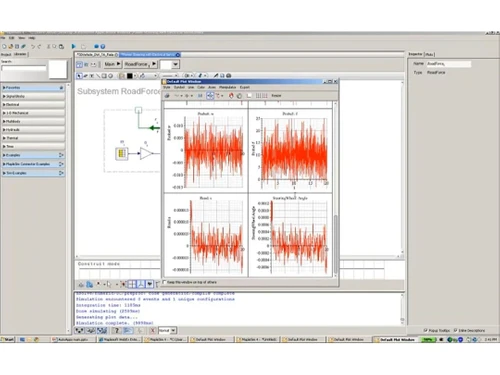
Task: Open the File menu
Action: click(x=3, y=38)
